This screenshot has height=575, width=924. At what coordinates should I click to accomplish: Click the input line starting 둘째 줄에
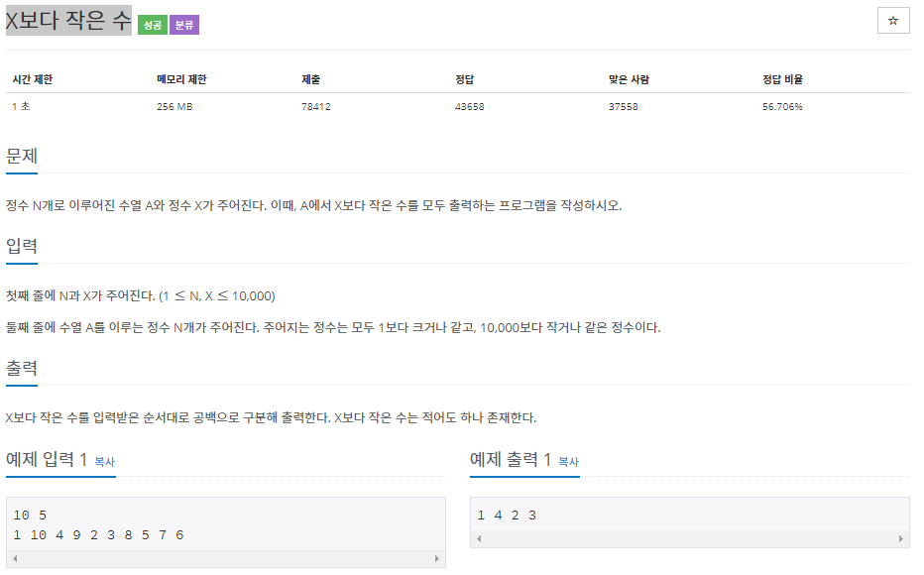coord(333,327)
